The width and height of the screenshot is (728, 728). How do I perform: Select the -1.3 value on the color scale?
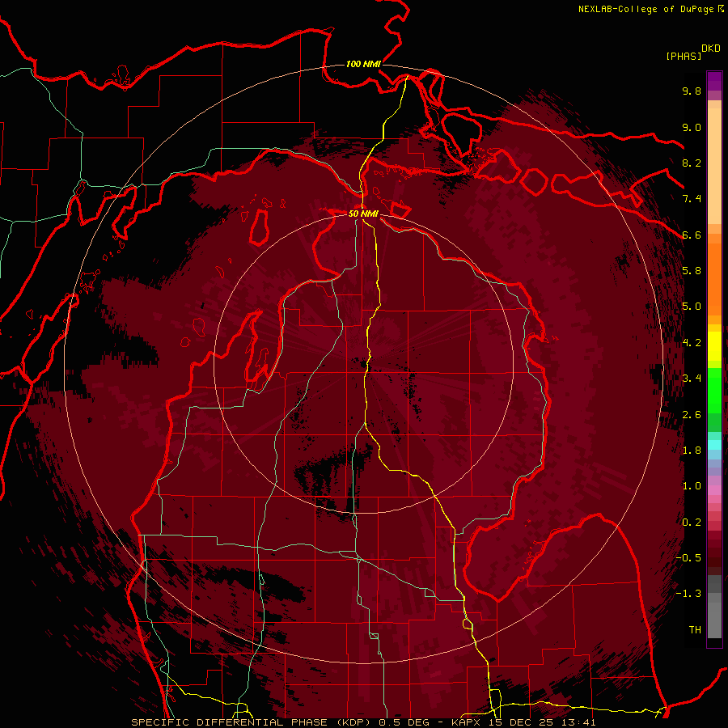click(x=688, y=594)
